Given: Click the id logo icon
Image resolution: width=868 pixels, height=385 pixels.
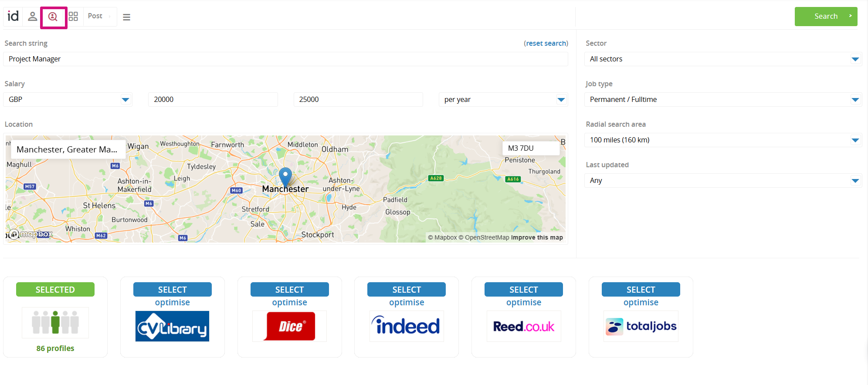Looking at the screenshot, I should pos(13,16).
